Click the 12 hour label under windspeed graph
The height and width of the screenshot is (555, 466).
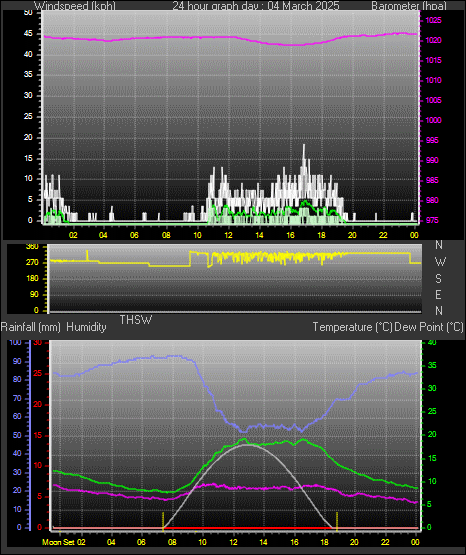(228, 235)
